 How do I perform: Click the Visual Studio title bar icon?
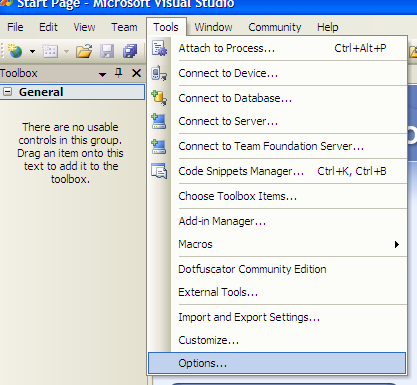6,3
